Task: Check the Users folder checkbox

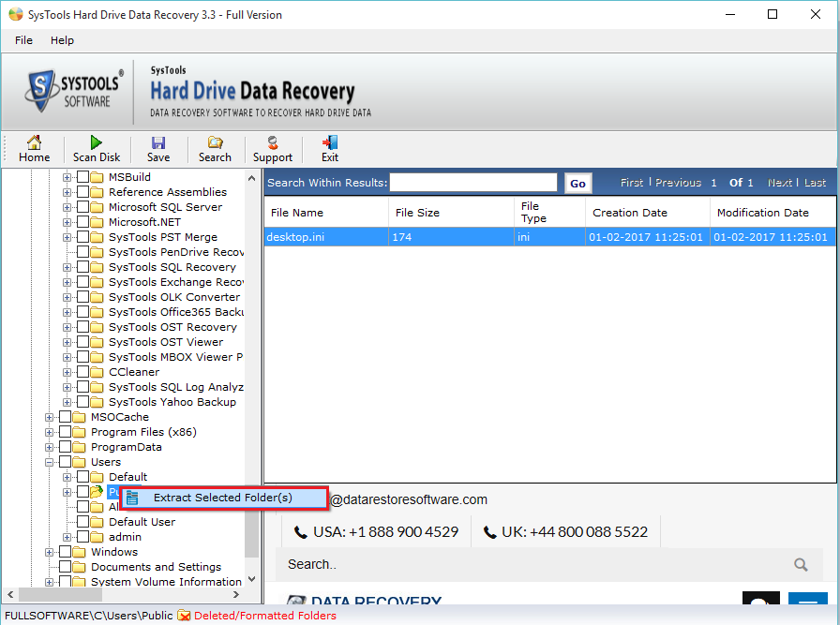Action: (66, 462)
